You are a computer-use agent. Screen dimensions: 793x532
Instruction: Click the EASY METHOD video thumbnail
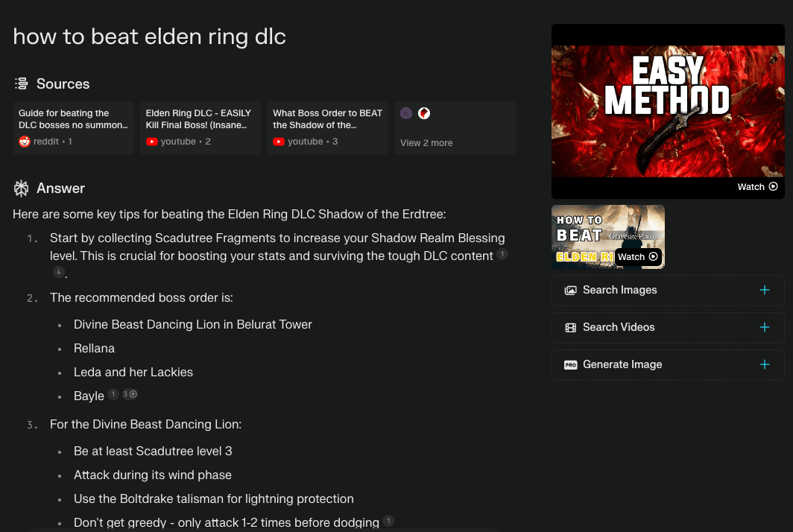(x=668, y=110)
